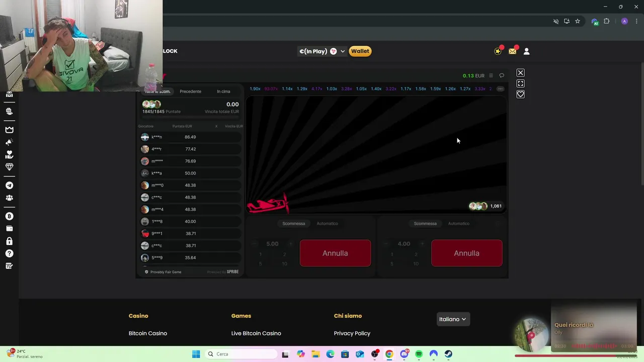Click the 0.13 EUR balance

tap(473, 75)
